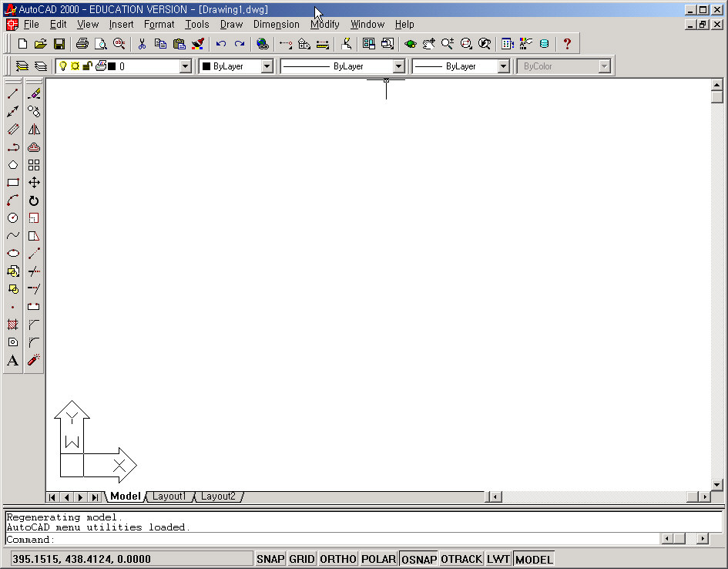Toggle SNAP mode in status bar
This screenshot has height=569, width=728.
[270, 559]
